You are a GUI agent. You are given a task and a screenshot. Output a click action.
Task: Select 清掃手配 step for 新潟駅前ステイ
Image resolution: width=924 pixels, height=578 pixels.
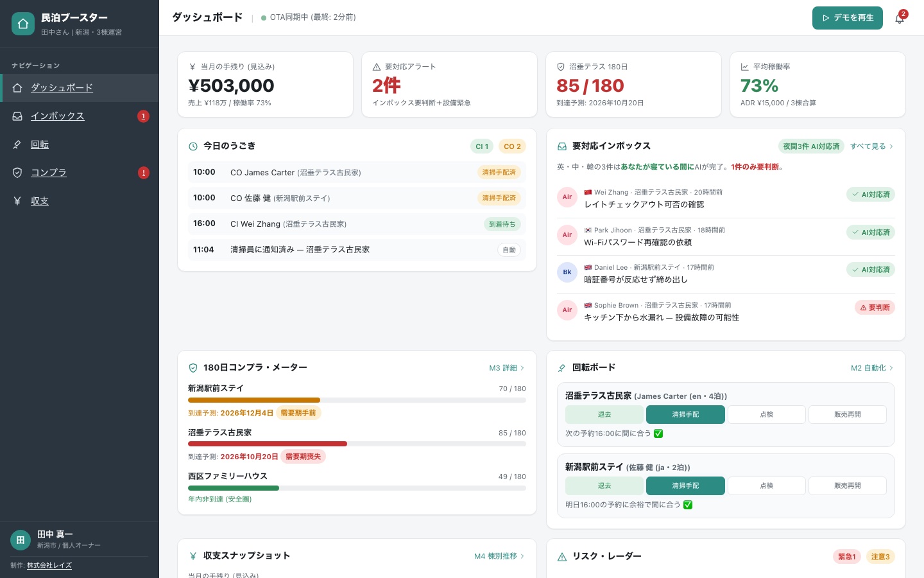coord(685,486)
